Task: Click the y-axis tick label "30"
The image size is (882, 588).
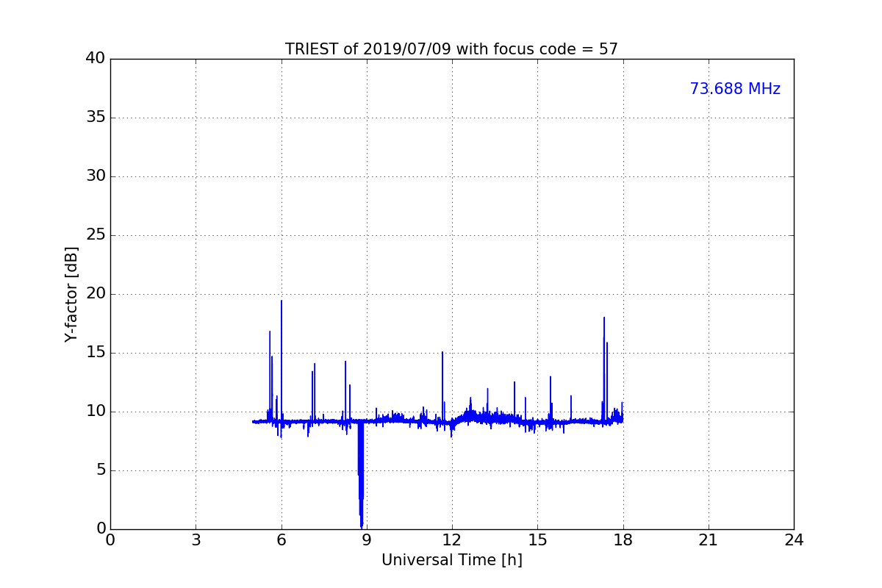Action: pos(95,176)
